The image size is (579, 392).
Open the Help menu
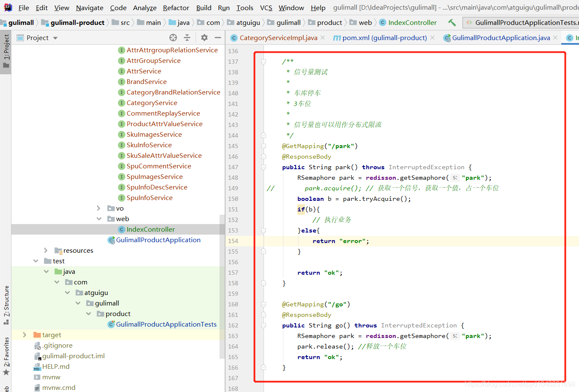pyautogui.click(x=318, y=8)
